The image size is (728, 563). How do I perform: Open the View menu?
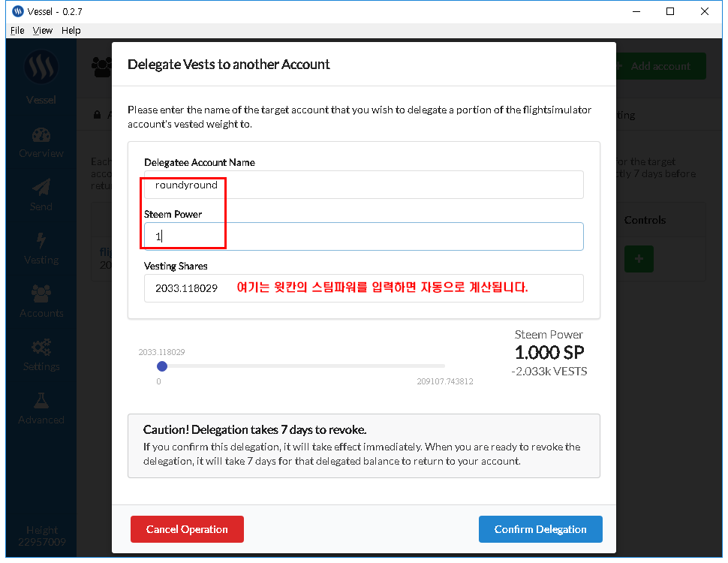click(42, 31)
